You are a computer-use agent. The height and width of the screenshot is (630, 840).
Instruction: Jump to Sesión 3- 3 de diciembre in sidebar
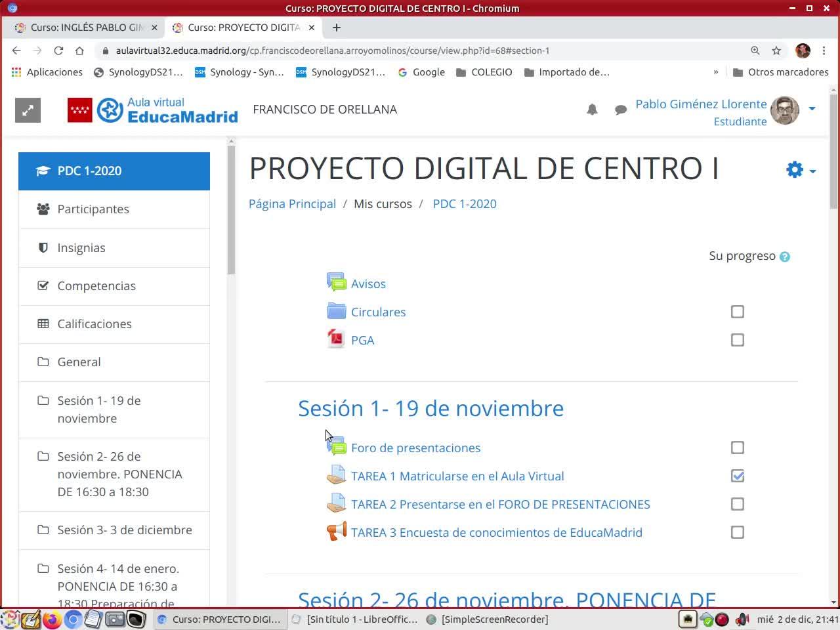coord(114,530)
